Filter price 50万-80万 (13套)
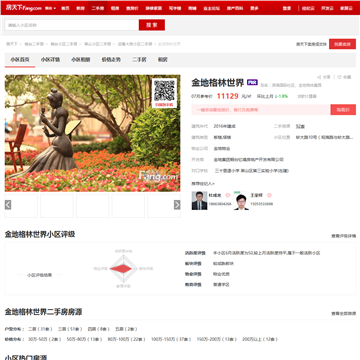Screen dimensions: 360x360 84,339
